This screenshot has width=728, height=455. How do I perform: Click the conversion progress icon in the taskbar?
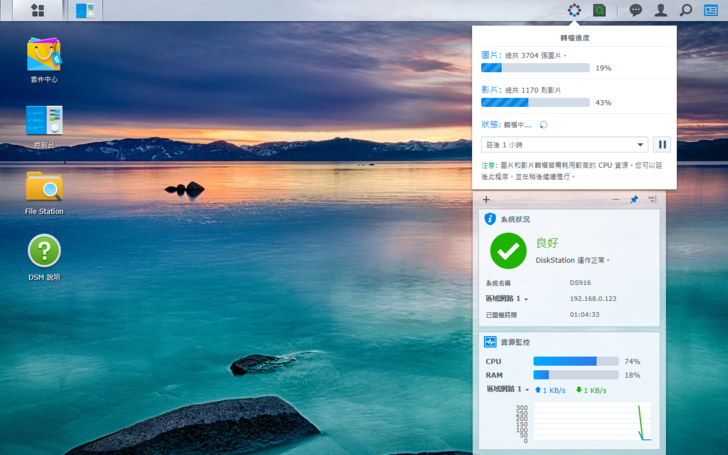pos(574,10)
